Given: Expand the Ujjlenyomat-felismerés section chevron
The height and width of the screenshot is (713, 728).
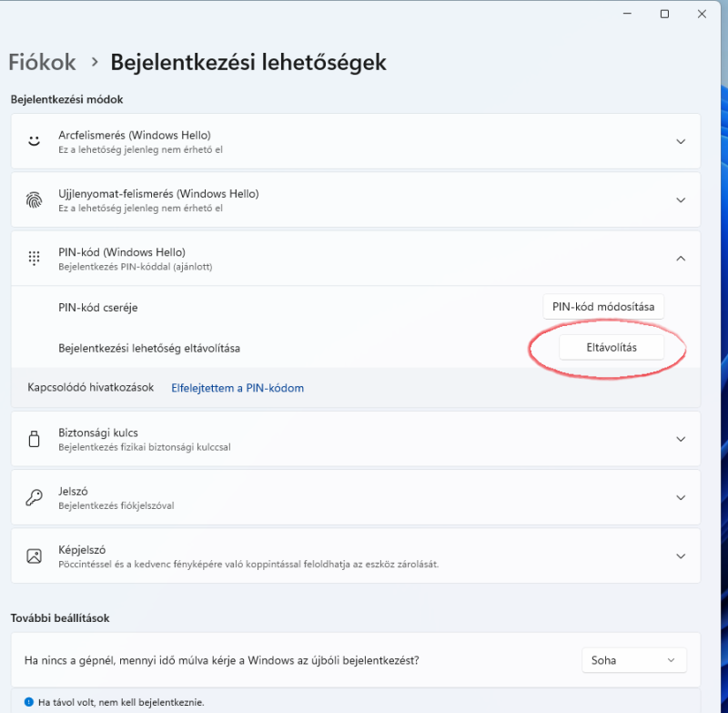Looking at the screenshot, I should pyautogui.click(x=681, y=200).
